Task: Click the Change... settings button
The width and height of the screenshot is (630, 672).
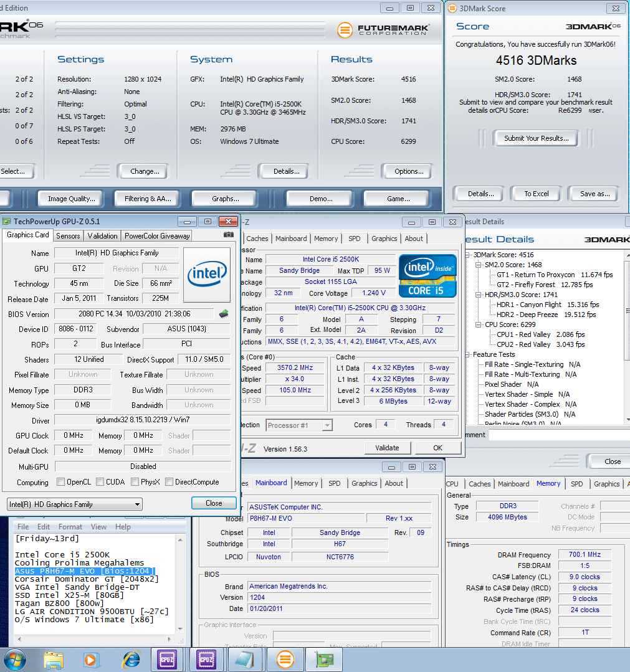Action: coord(145,171)
